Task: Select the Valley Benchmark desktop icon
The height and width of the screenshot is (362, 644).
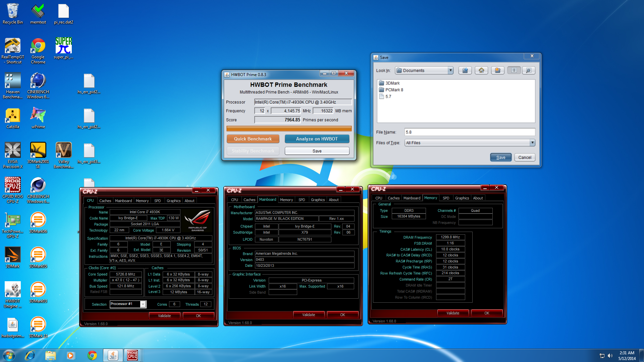Action: (x=63, y=156)
